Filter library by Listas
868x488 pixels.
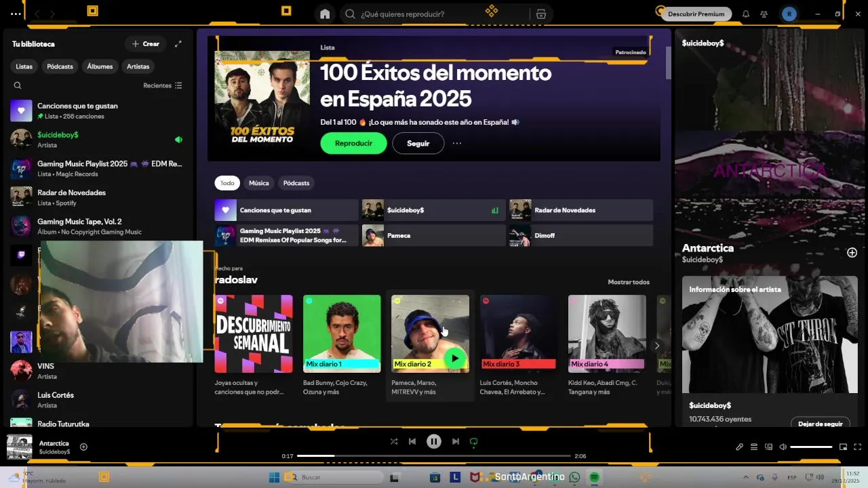[24, 66]
